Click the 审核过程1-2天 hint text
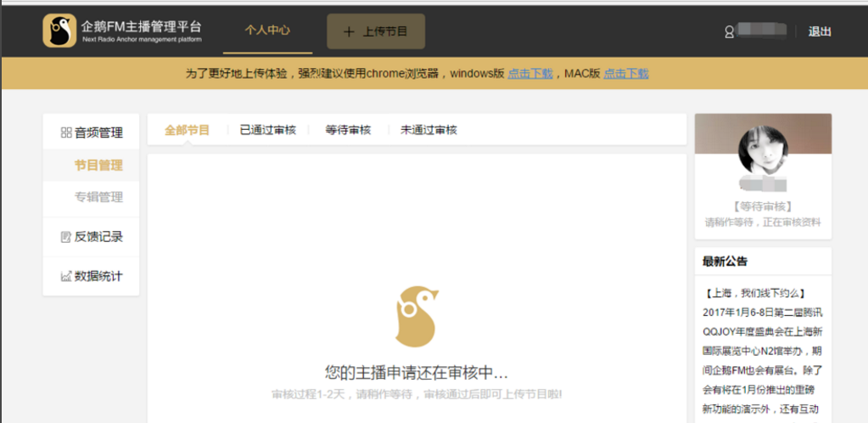The image size is (868, 423). pos(417,395)
